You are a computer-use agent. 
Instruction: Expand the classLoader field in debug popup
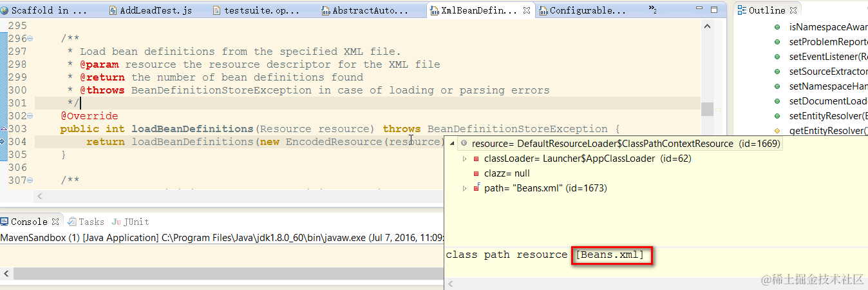pyautogui.click(x=465, y=159)
